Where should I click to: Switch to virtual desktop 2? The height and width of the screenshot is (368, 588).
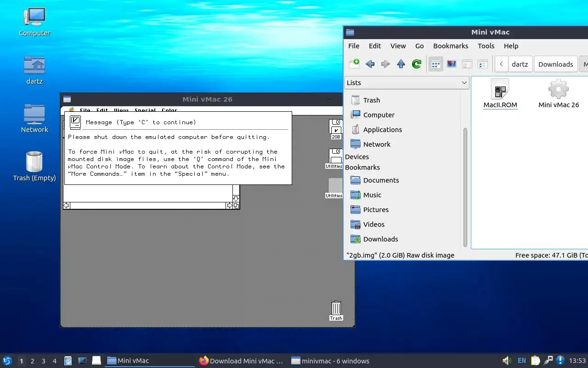click(x=33, y=361)
